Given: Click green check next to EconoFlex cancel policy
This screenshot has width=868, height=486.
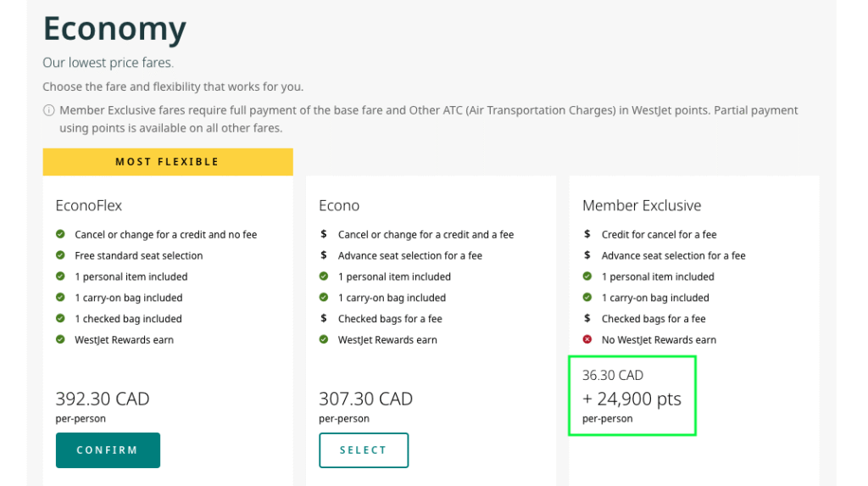Looking at the screenshot, I should 60,234.
